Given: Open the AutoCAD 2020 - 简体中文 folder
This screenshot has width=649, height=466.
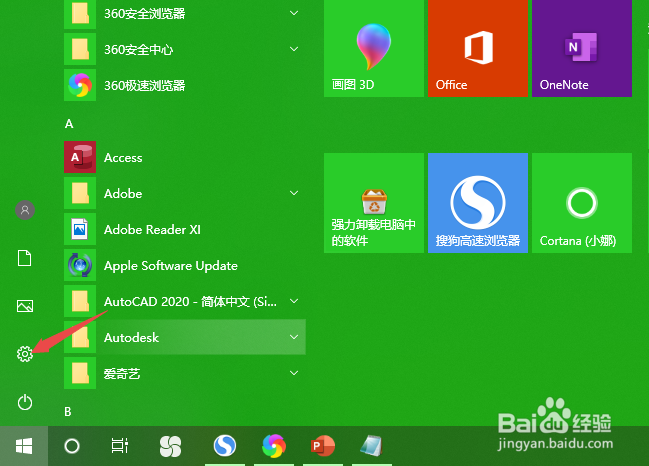Looking at the screenshot, I should click(x=185, y=301).
